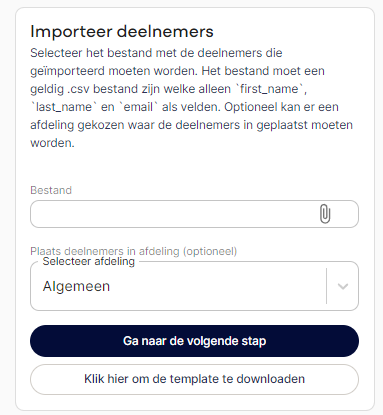This screenshot has height=415, width=383.
Task: Click the word (optioneel) in the label
Action: [210, 251]
